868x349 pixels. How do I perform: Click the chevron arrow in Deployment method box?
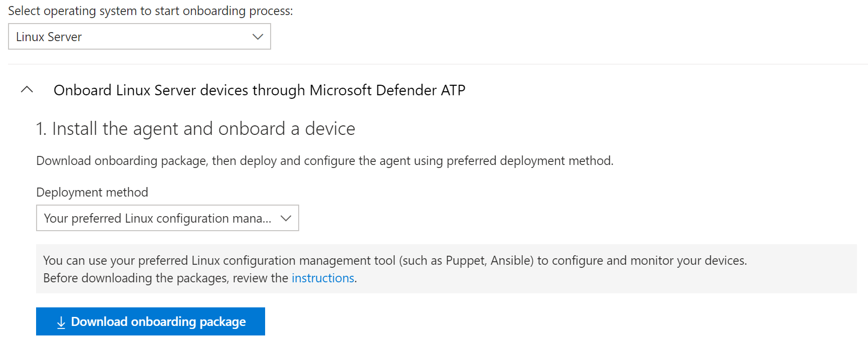[x=286, y=218]
